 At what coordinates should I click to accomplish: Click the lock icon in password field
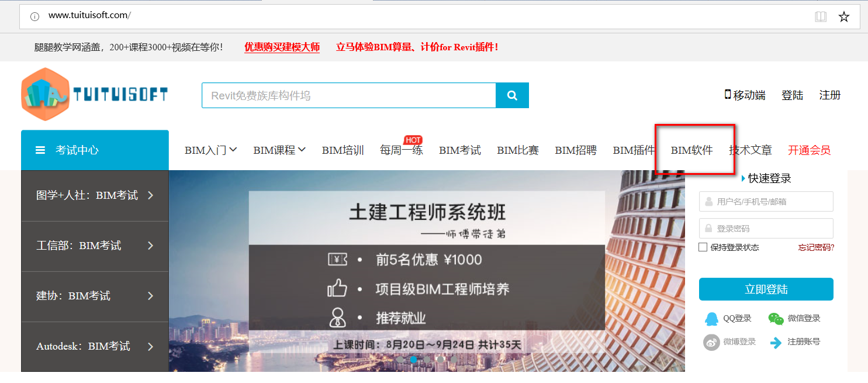pyautogui.click(x=708, y=229)
